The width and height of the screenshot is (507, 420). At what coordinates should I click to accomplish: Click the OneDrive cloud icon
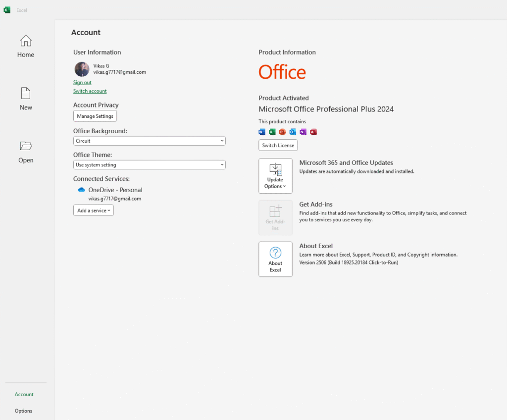click(82, 190)
